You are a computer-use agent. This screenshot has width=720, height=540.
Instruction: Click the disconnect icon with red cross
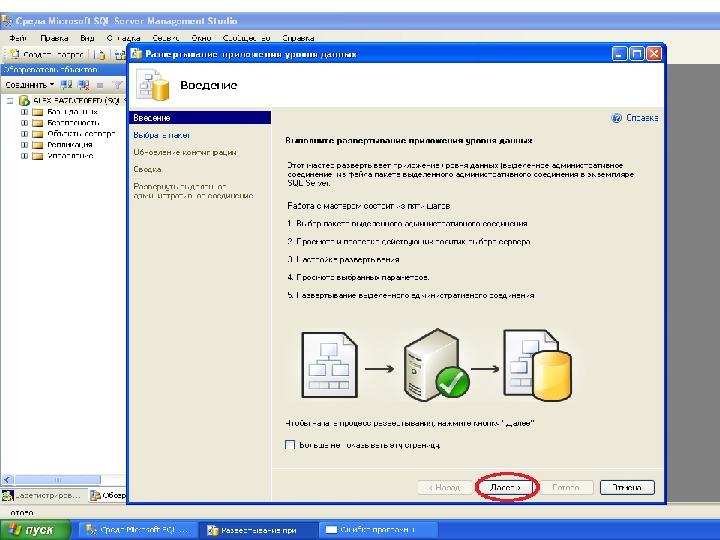[83, 85]
